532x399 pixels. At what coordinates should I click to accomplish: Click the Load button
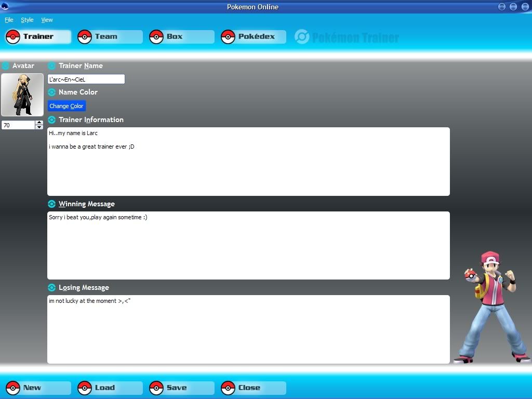(110, 388)
